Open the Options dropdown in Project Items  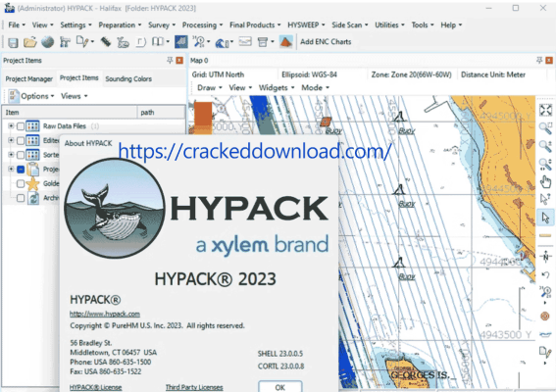point(37,96)
